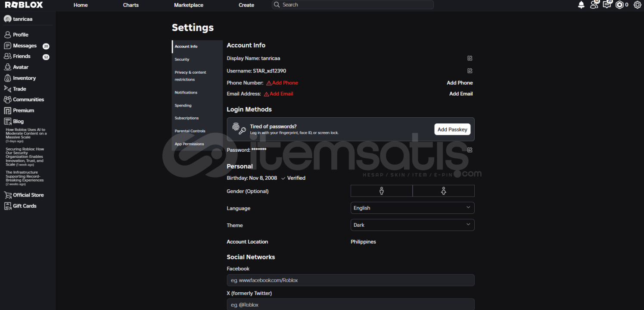
Task: Switch to the Notifications settings tab
Action: tap(197, 93)
